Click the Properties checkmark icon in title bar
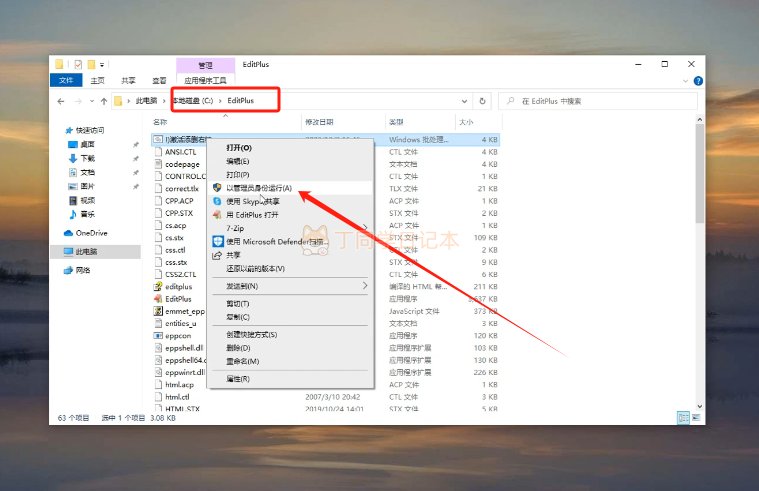Screen dimensions: 759x491 [78, 64]
